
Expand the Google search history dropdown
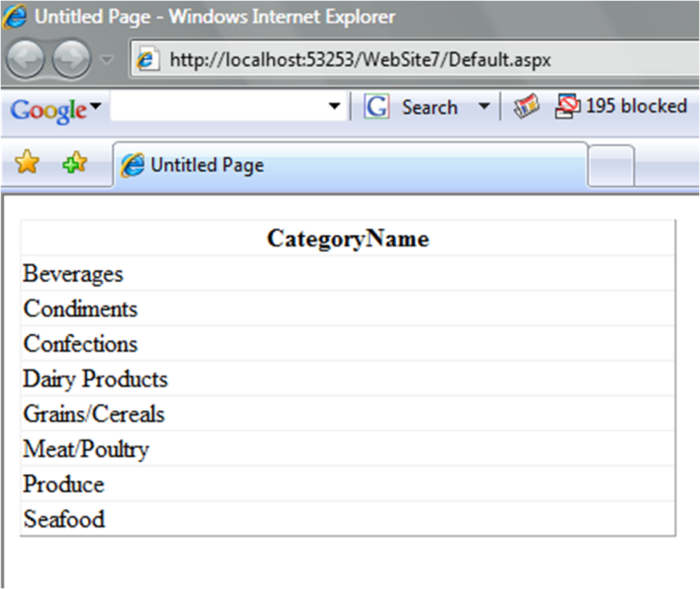335,106
